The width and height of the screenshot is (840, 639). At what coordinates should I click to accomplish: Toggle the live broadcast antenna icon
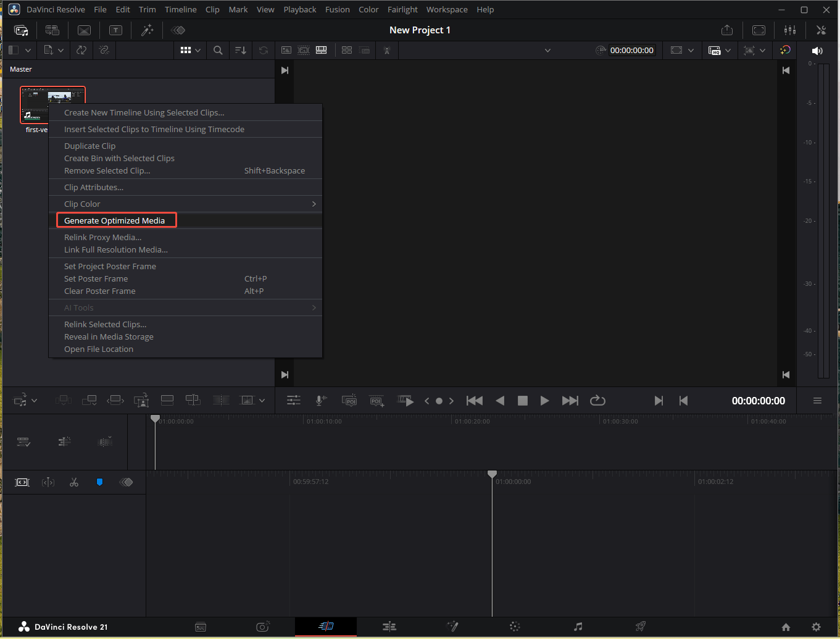387,51
